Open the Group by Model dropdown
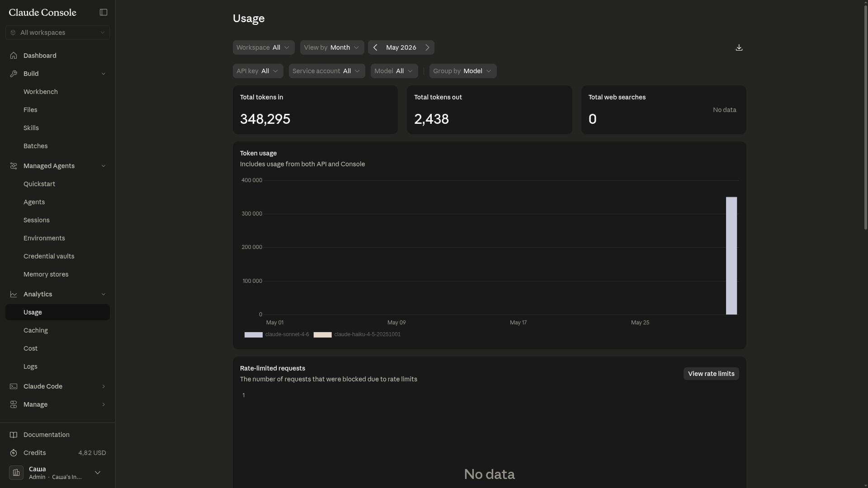 pos(463,71)
